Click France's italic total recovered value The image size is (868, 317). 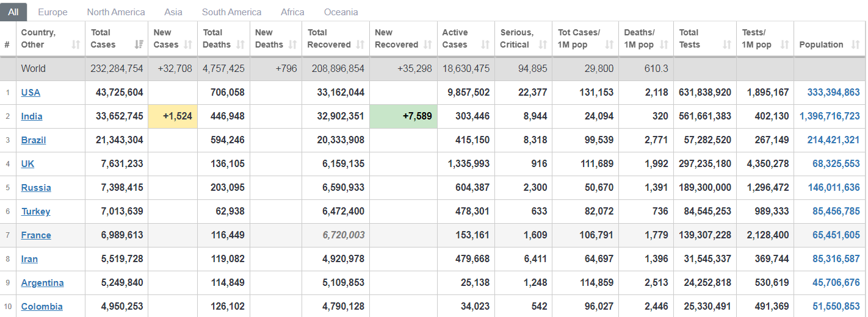344,235
